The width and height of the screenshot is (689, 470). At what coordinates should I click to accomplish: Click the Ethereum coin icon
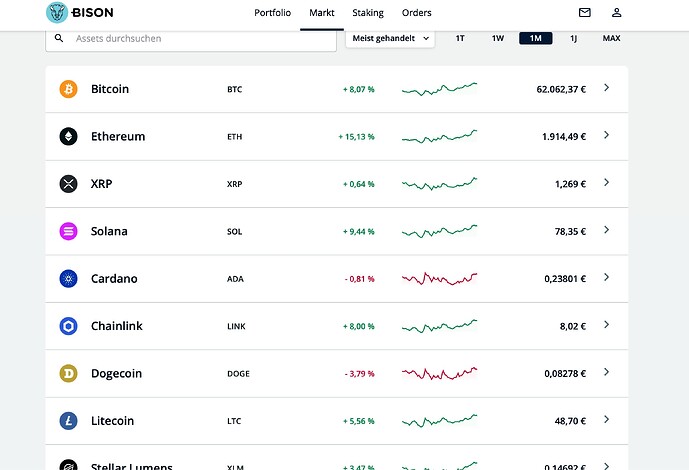pos(69,136)
